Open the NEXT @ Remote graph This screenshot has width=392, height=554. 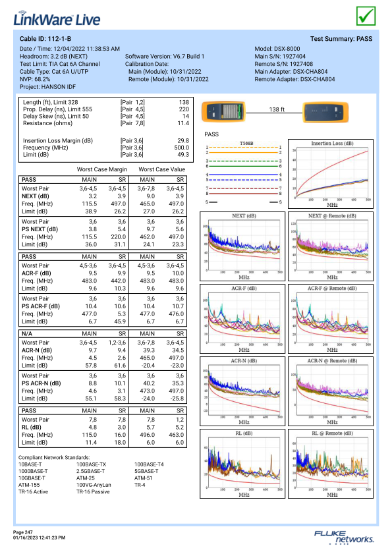click(x=331, y=246)
